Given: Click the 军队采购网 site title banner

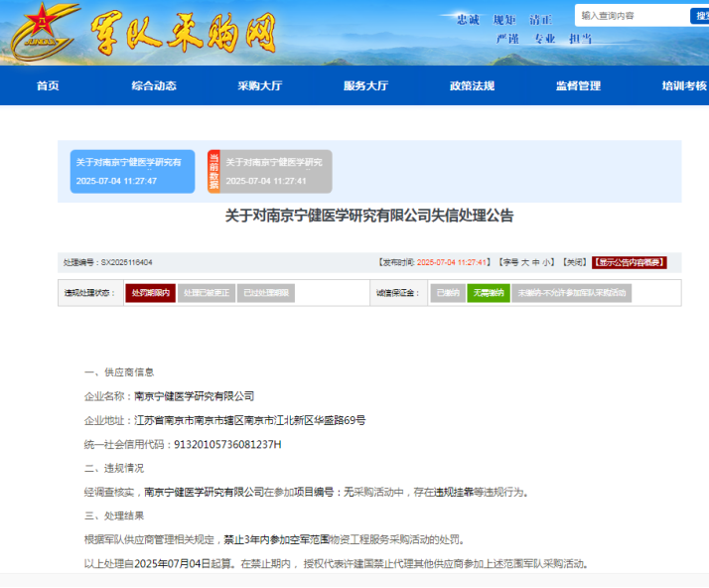Looking at the screenshot, I should coord(183,33).
